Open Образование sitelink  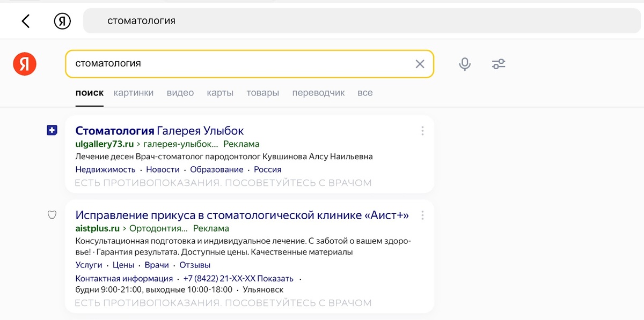click(216, 169)
